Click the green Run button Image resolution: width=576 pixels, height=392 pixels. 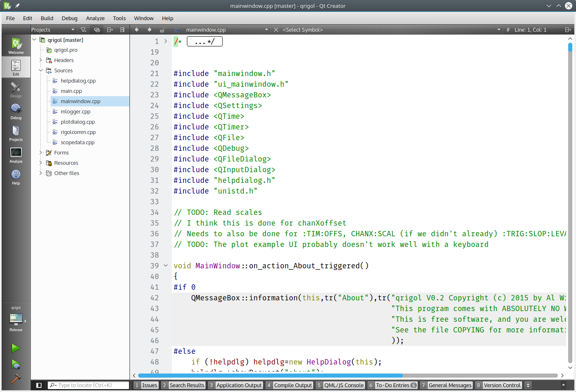click(x=16, y=348)
